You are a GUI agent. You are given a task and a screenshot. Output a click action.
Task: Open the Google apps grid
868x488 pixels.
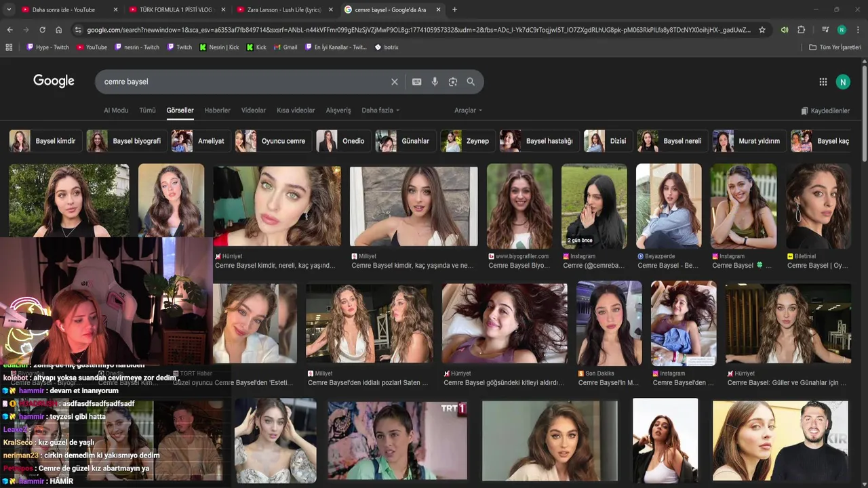(823, 82)
